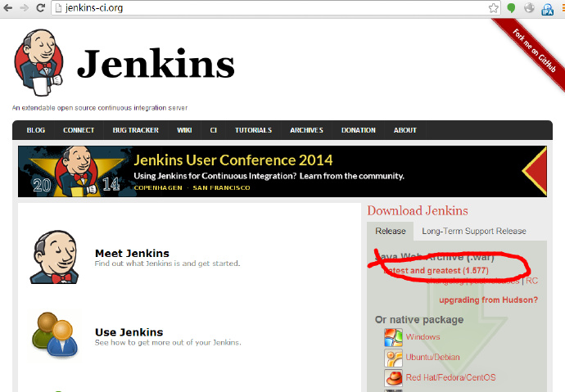
Task: Click SAN FRANCISCO text in conference banner
Action: [221, 188]
